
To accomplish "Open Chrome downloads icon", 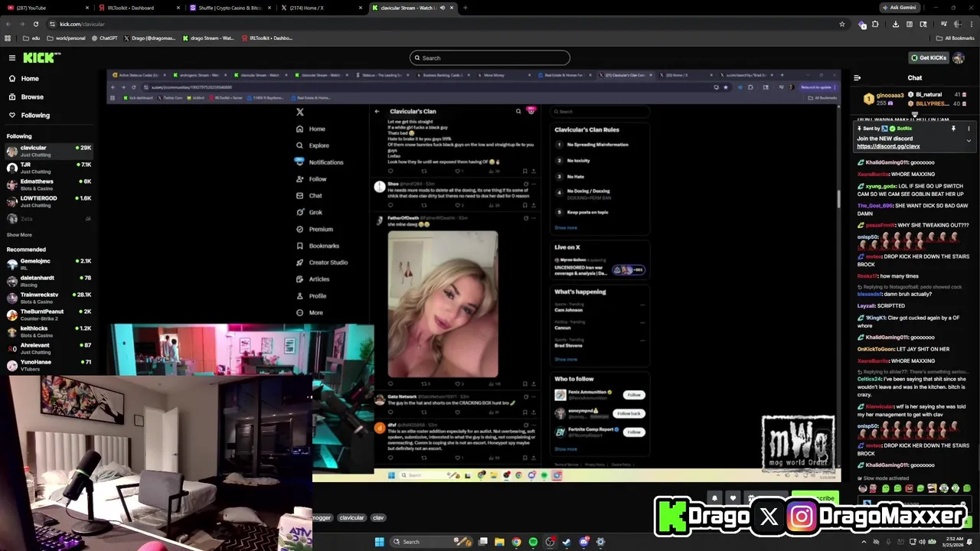I will tap(896, 24).
